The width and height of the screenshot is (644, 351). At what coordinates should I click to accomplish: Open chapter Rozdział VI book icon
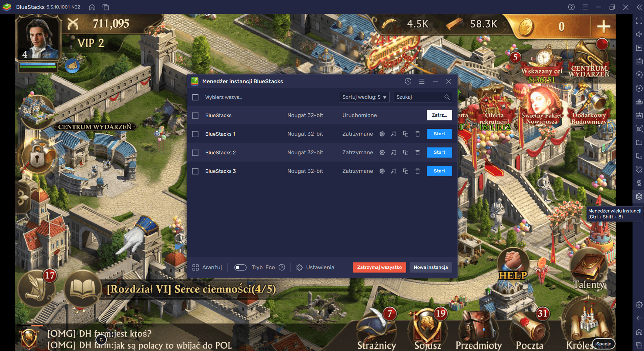(x=82, y=288)
